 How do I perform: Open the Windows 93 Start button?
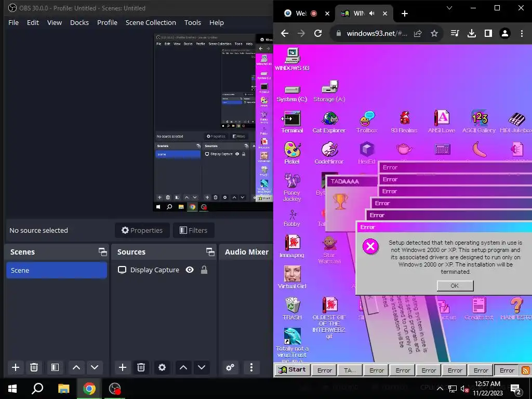point(292,370)
